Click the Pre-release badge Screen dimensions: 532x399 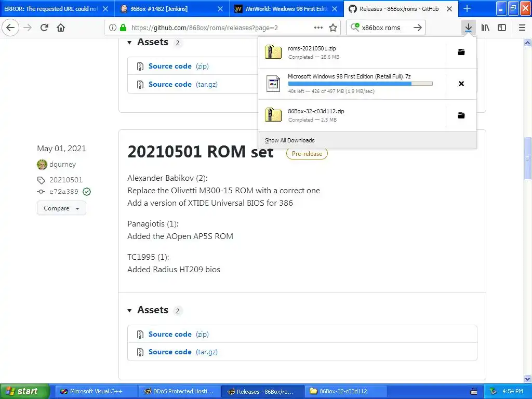coord(307,154)
